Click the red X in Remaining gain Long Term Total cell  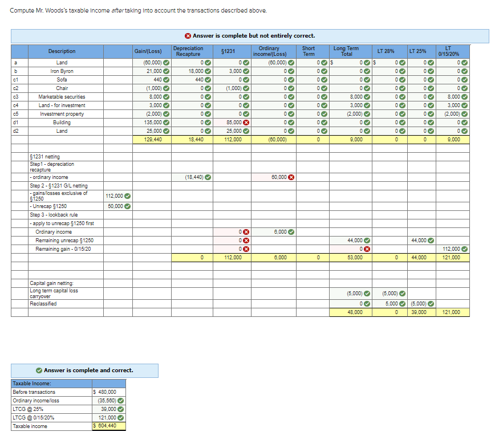pos(367,249)
